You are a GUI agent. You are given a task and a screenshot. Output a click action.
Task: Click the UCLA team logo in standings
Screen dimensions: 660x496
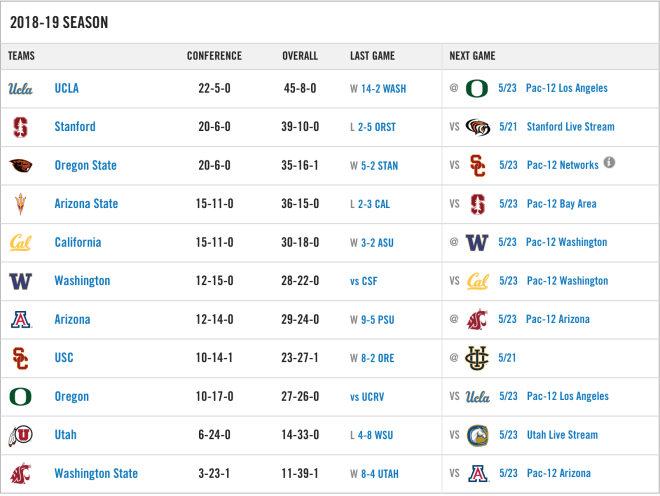click(x=20, y=89)
